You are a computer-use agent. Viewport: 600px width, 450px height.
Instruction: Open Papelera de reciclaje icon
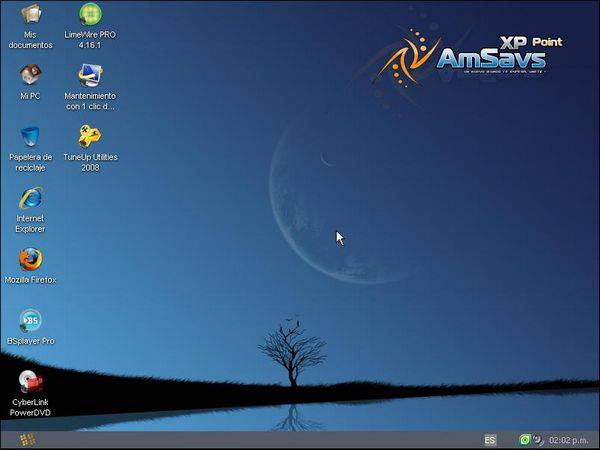click(x=30, y=136)
